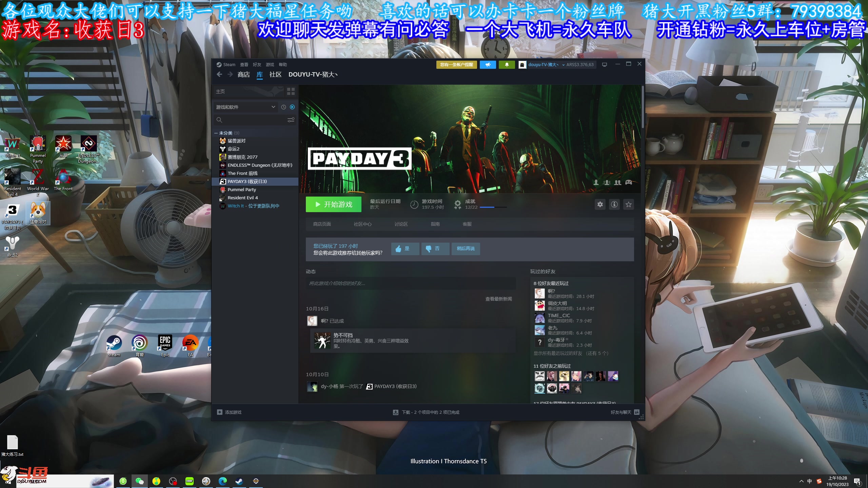Image resolution: width=868 pixels, height=488 pixels.
Task: Open library grid collections view icon
Action: pyautogui.click(x=291, y=91)
